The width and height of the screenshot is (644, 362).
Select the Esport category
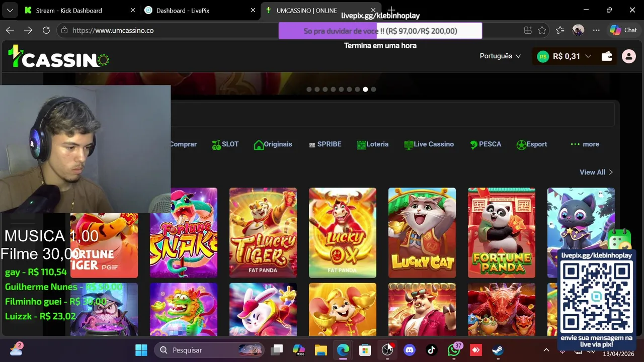[531, 144]
